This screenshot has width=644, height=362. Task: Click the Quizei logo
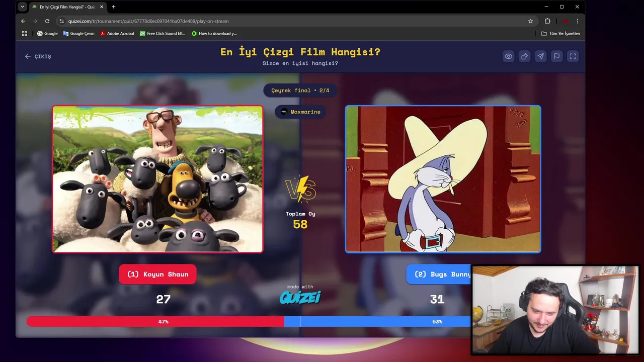(300, 297)
